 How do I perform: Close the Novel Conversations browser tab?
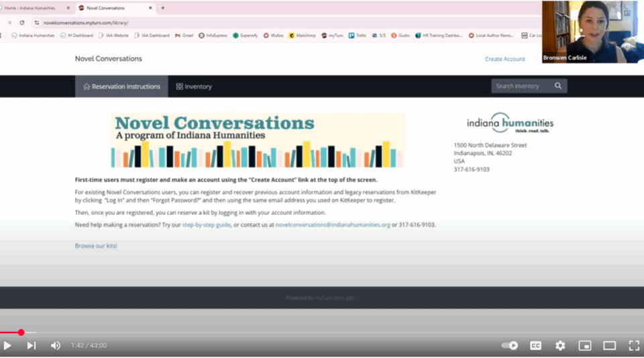[150, 8]
